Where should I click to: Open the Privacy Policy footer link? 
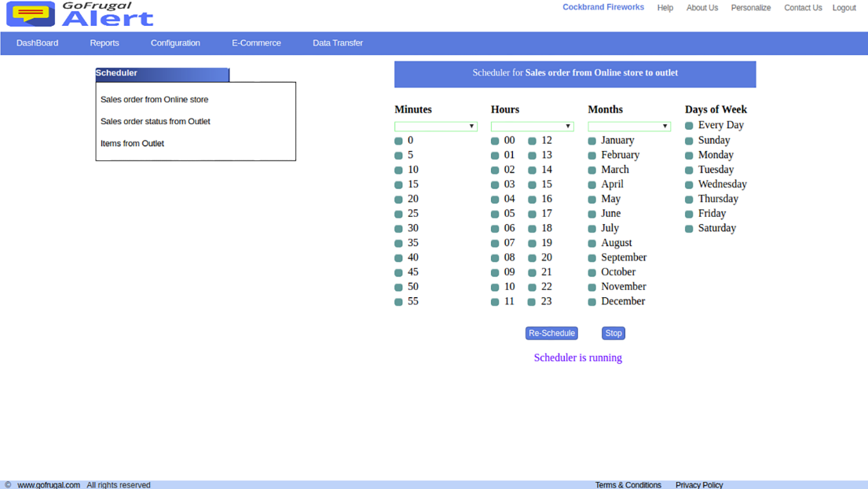[x=698, y=485]
